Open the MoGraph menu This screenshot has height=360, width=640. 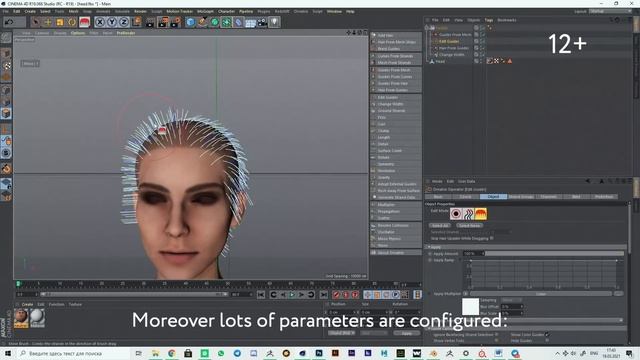(x=205, y=11)
